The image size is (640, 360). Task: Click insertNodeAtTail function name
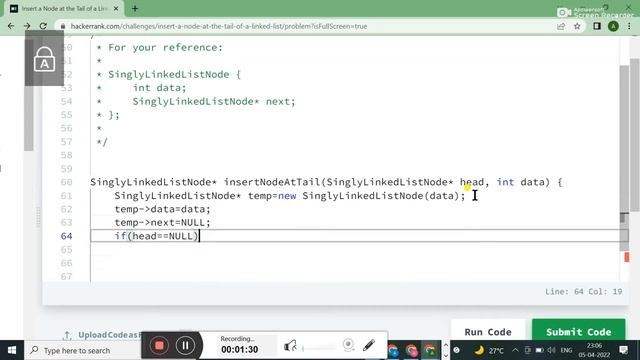click(x=271, y=182)
